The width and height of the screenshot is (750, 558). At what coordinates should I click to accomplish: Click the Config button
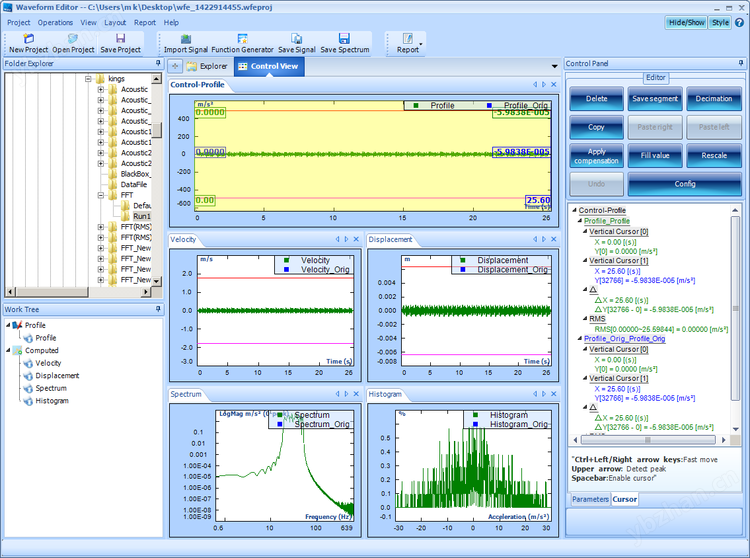click(x=684, y=184)
